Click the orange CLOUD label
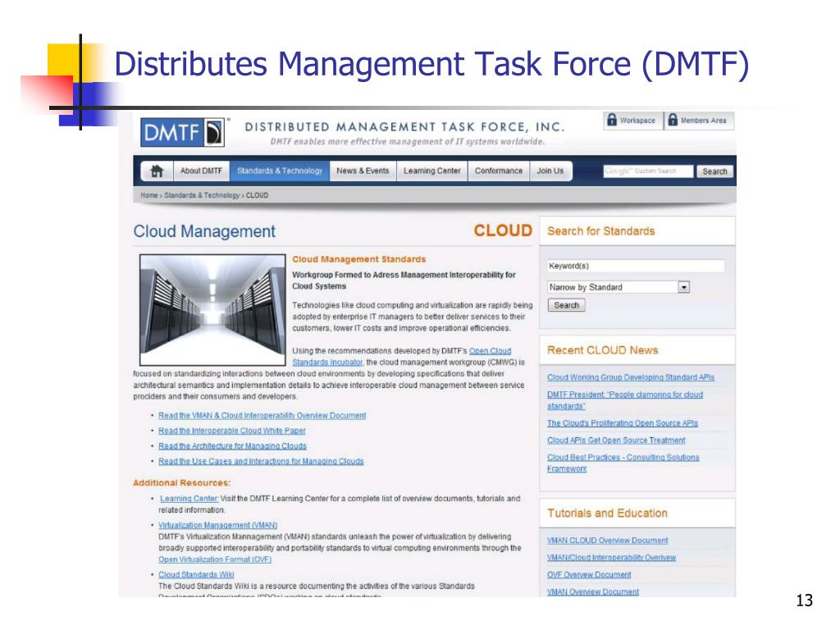The image size is (840, 630). tap(503, 231)
